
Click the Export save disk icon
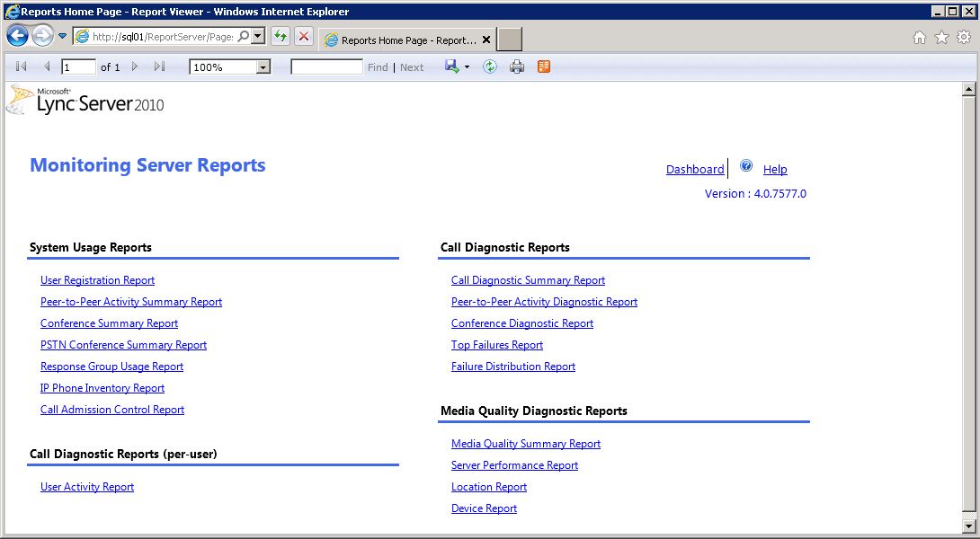452,66
